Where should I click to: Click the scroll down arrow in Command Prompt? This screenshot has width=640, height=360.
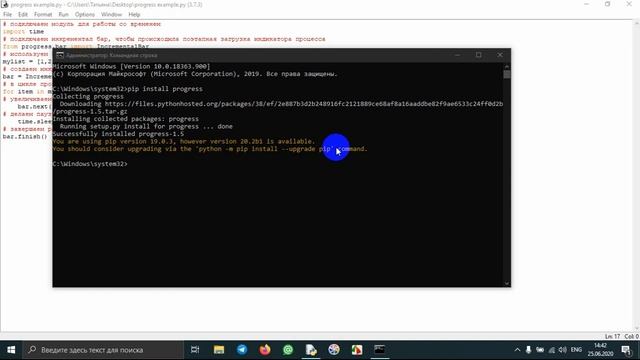coord(507,283)
